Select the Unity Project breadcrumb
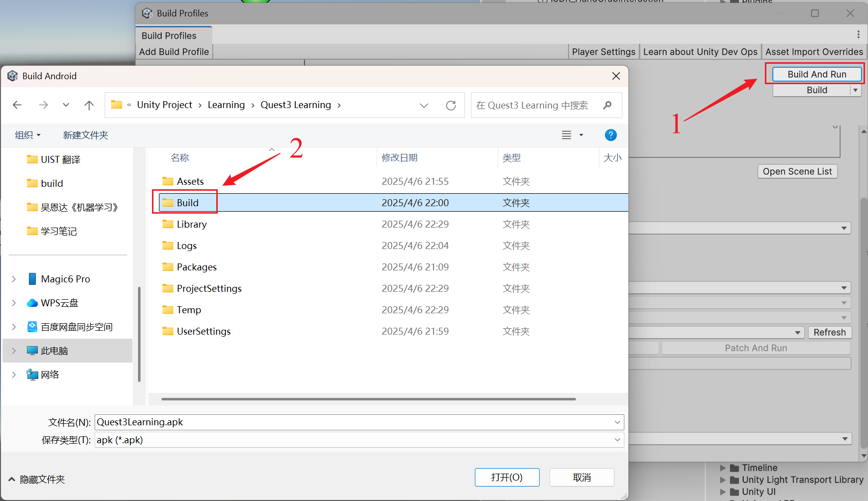868x501 pixels. (164, 105)
